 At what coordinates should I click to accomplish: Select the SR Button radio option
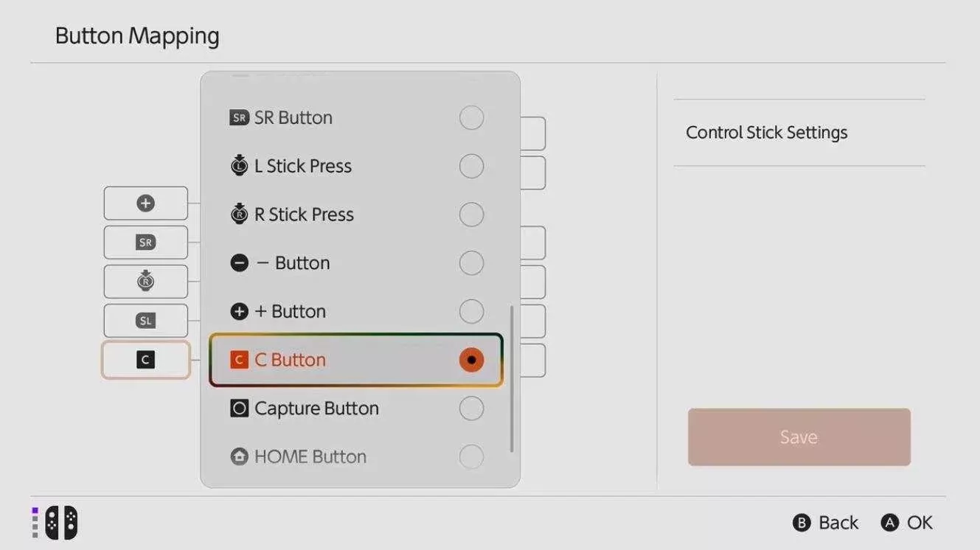point(471,118)
